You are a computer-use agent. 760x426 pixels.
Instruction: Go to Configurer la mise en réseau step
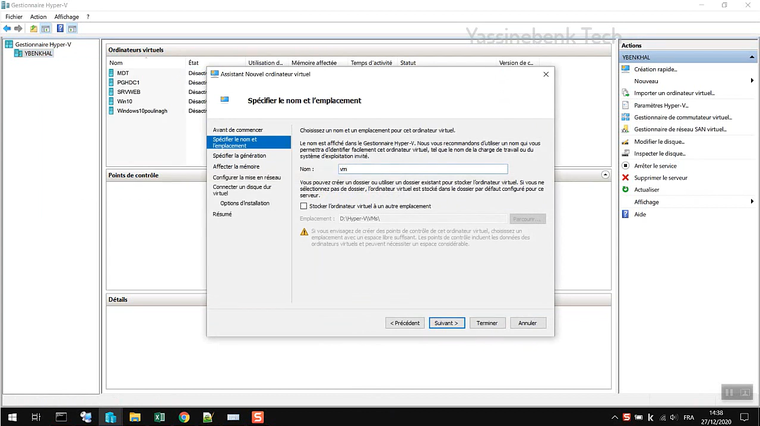point(247,177)
